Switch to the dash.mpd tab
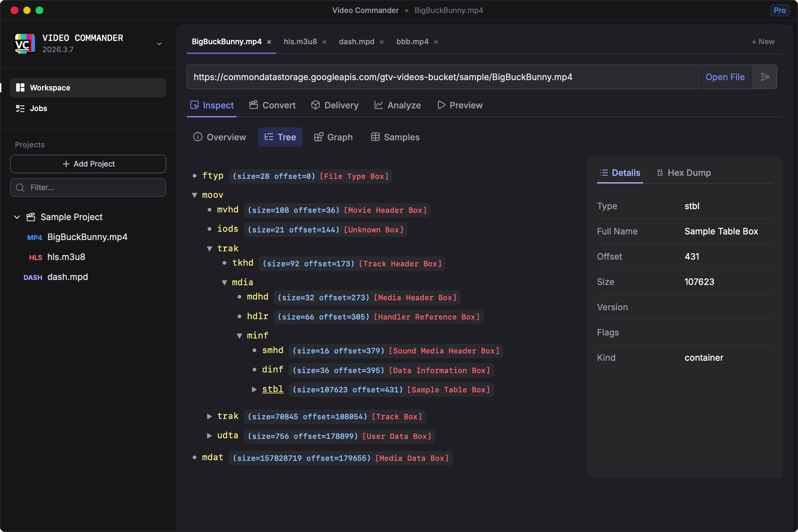Viewport: 798px width, 532px height. [x=356, y=41]
